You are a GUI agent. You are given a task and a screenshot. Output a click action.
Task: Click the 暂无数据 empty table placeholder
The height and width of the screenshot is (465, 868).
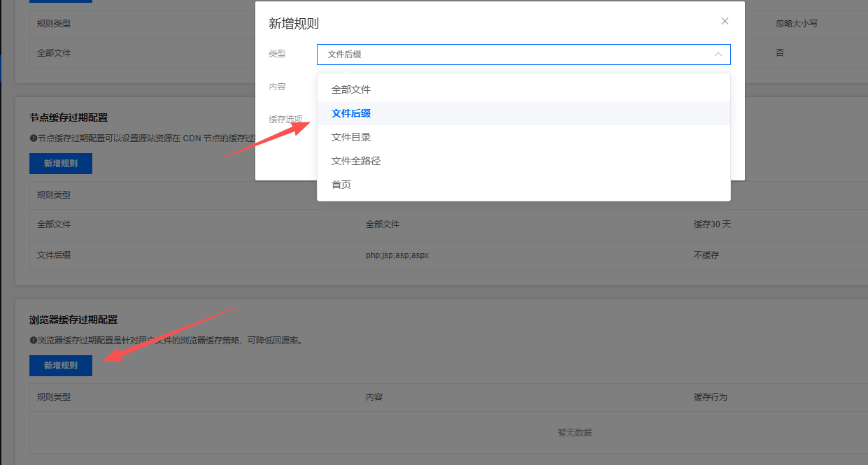[x=575, y=432]
